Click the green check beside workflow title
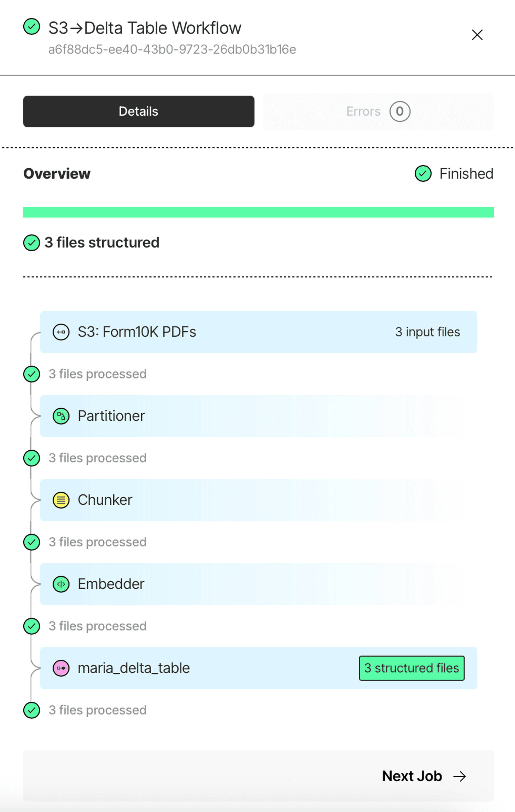 pos(32,27)
